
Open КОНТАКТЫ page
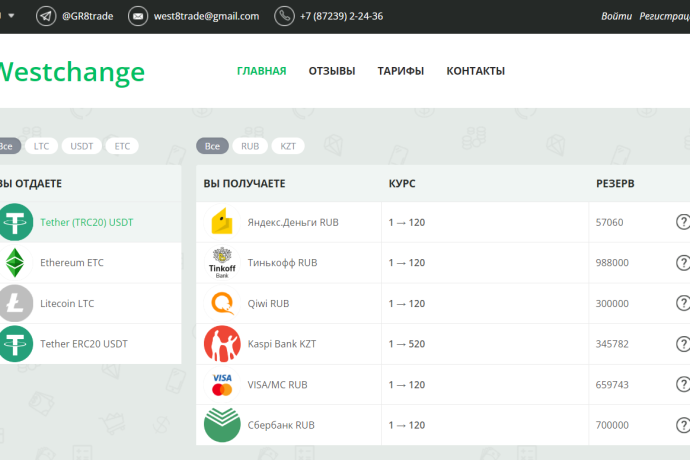pyautogui.click(x=476, y=71)
